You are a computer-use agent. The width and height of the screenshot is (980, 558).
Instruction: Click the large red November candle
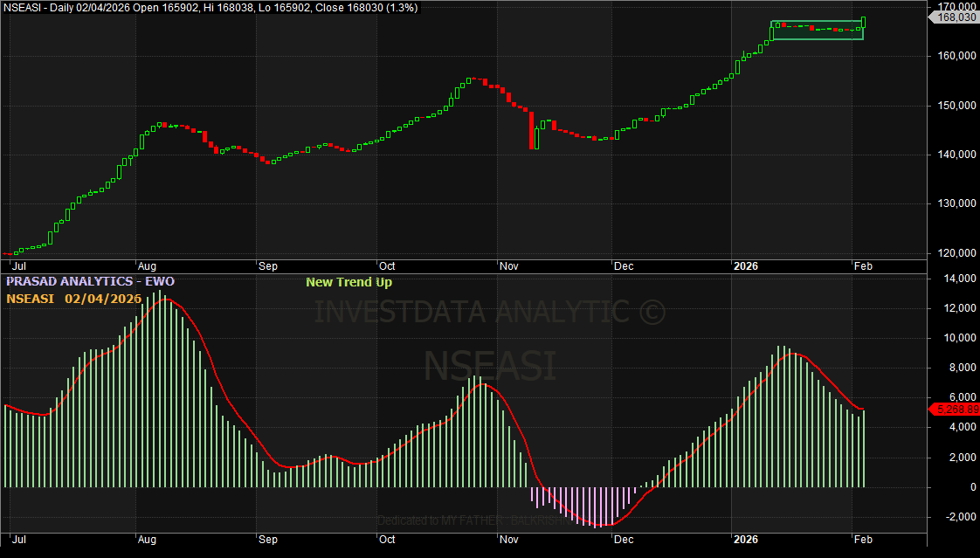pos(530,130)
